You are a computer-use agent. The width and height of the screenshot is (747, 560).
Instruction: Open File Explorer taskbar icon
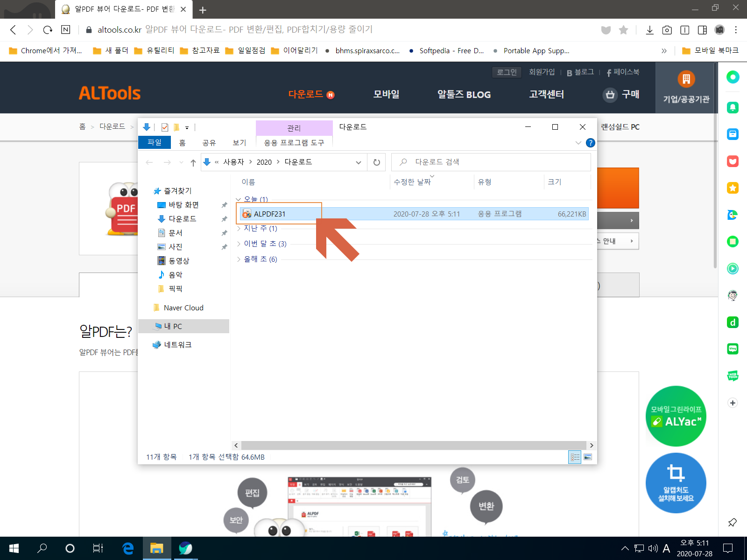point(156,548)
